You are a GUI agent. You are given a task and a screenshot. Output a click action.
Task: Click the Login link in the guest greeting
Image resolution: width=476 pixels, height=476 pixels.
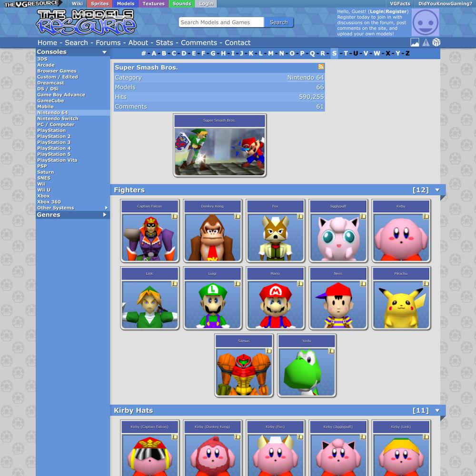(377, 11)
